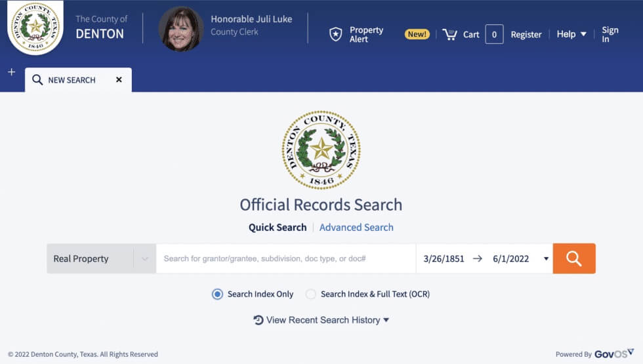Click the 2022 Denton County copyright text

[83, 354]
